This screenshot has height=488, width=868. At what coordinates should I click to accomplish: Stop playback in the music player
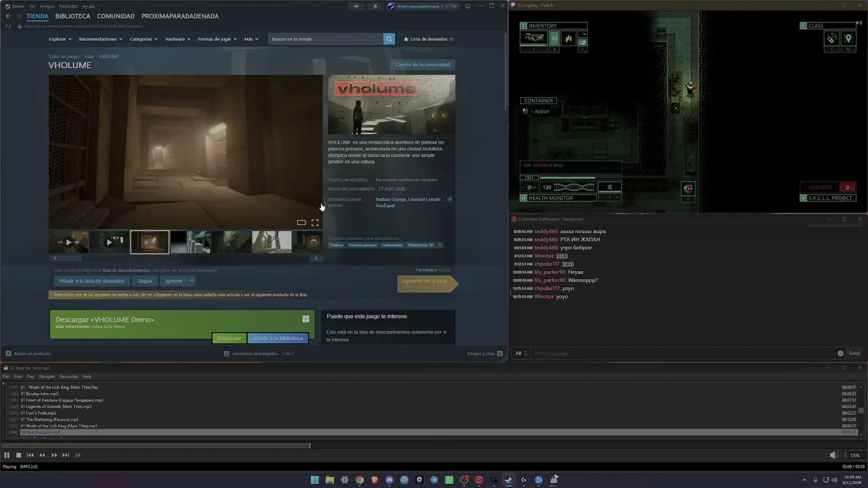18,455
